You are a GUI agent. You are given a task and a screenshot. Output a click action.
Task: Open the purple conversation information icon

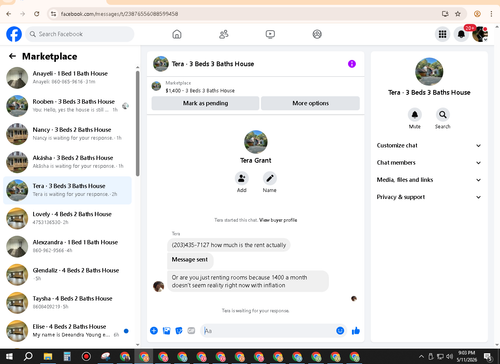352,64
